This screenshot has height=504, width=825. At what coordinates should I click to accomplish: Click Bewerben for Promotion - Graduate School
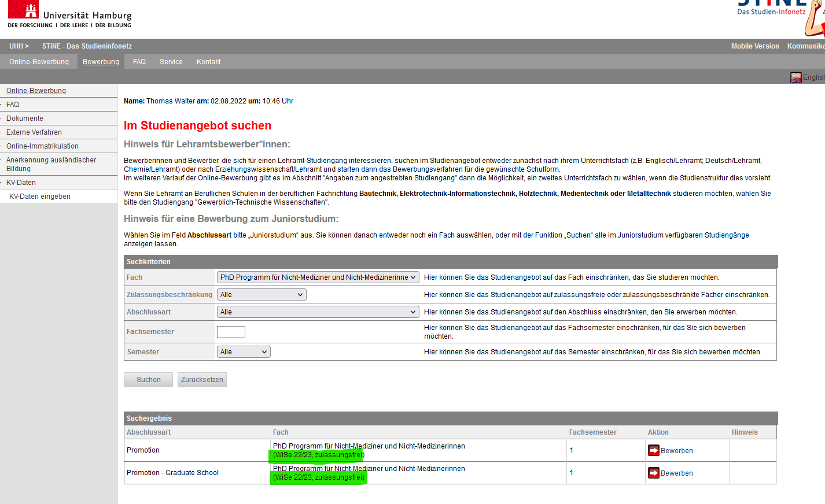click(677, 473)
